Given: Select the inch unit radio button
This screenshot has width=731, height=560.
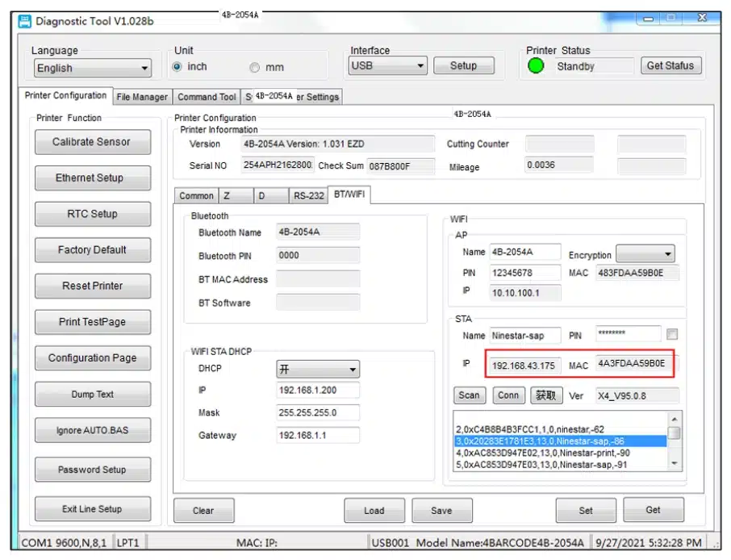Looking at the screenshot, I should click(178, 67).
